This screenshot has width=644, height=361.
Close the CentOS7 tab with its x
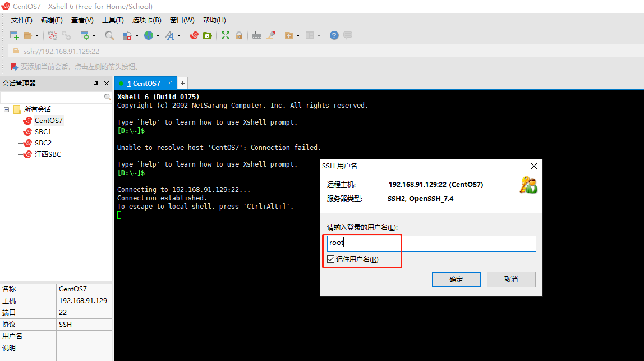(x=170, y=83)
